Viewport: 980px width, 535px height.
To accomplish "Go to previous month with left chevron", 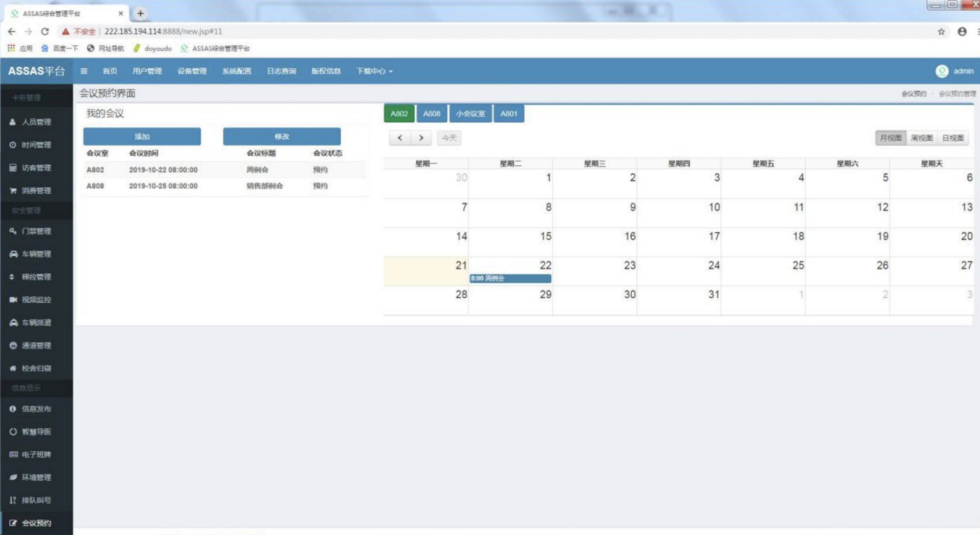I will pyautogui.click(x=400, y=138).
